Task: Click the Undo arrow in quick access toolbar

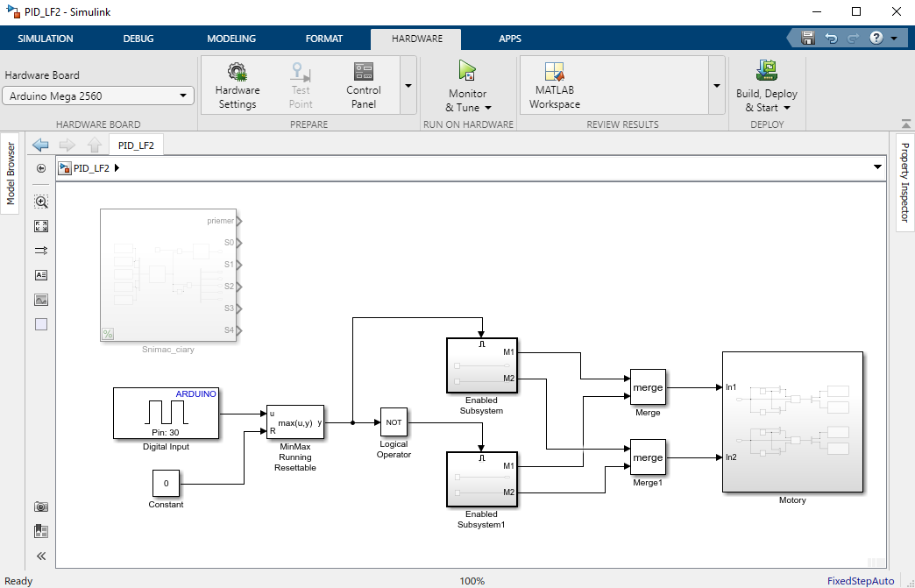Action: 831,39
